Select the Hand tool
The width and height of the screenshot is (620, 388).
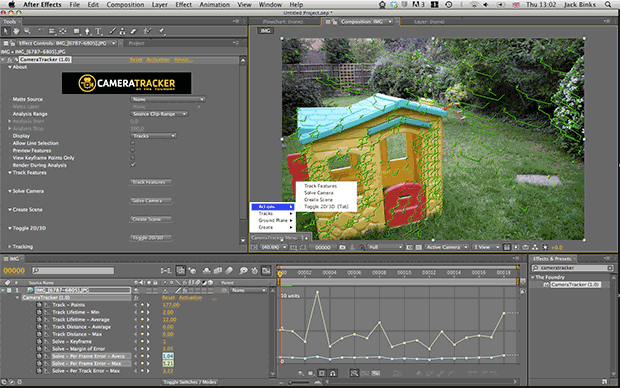(x=16, y=31)
